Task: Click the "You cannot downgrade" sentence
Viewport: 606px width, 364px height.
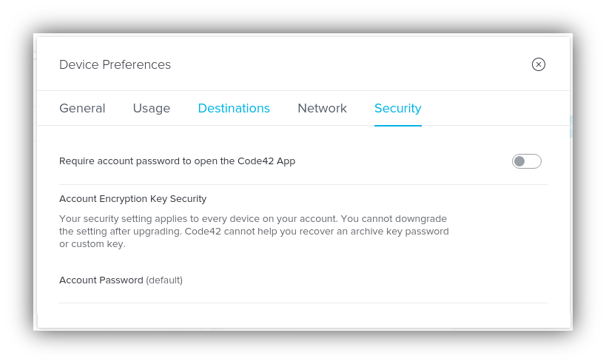Action: pyautogui.click(x=397, y=219)
